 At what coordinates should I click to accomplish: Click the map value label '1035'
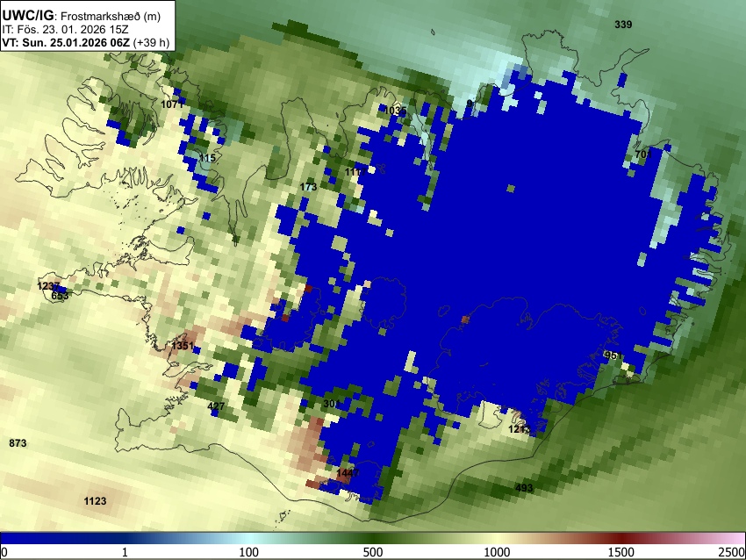(x=395, y=111)
